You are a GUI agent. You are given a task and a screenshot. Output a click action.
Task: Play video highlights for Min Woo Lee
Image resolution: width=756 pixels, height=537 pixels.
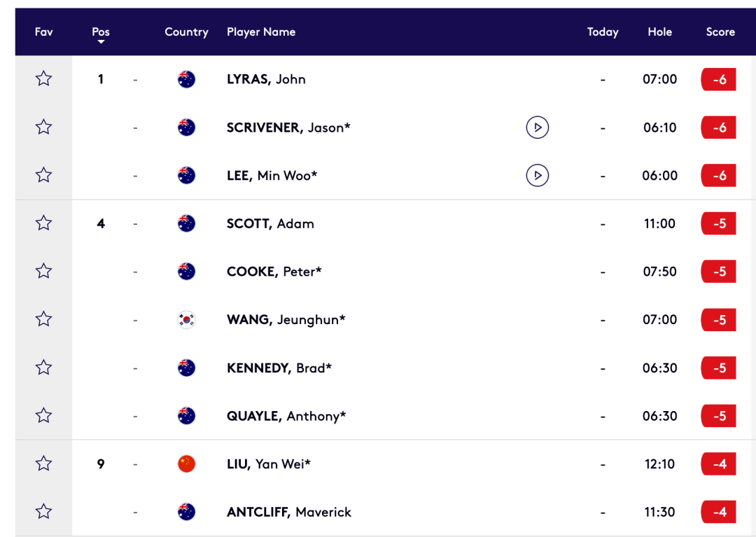tap(537, 176)
